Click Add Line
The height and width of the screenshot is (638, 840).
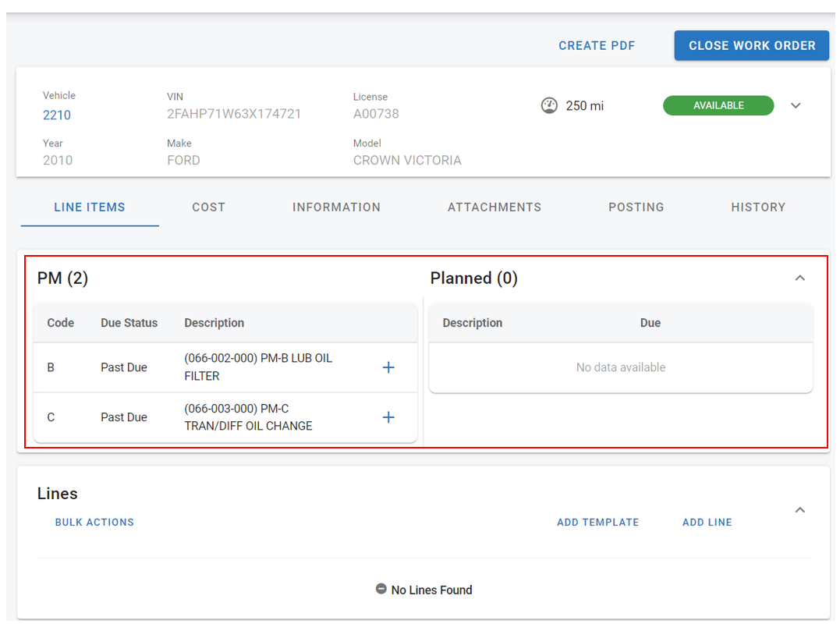(x=707, y=523)
